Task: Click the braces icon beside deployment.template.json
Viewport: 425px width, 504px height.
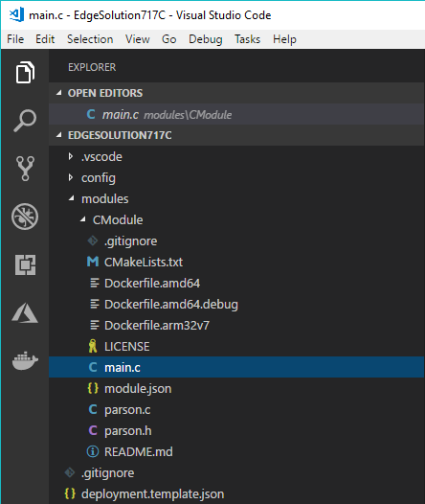Action: [70, 493]
